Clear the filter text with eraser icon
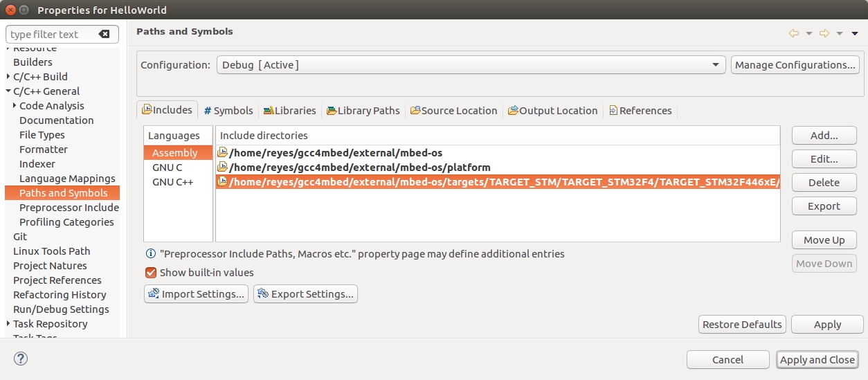 click(x=104, y=34)
